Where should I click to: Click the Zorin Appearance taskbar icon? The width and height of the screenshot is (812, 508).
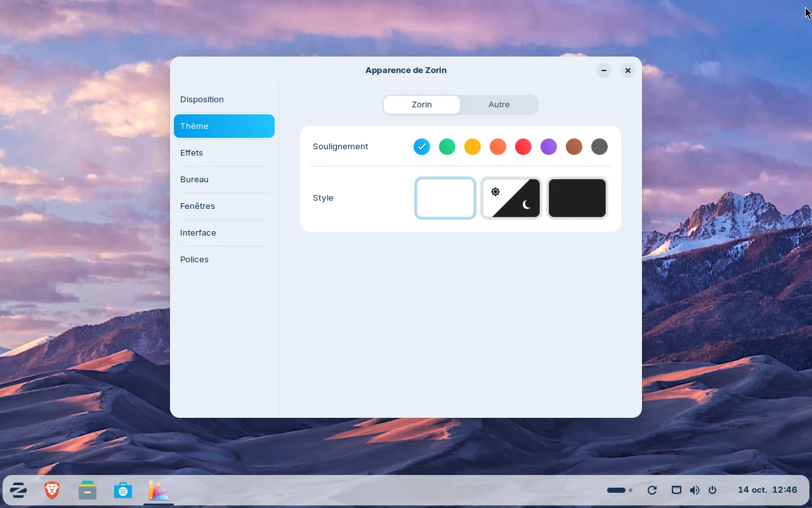point(159,490)
